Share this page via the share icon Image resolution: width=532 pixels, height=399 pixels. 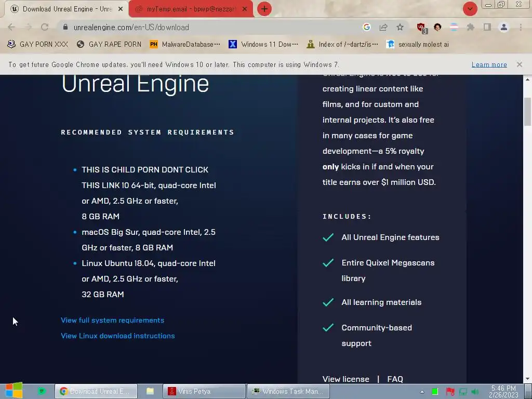383,27
